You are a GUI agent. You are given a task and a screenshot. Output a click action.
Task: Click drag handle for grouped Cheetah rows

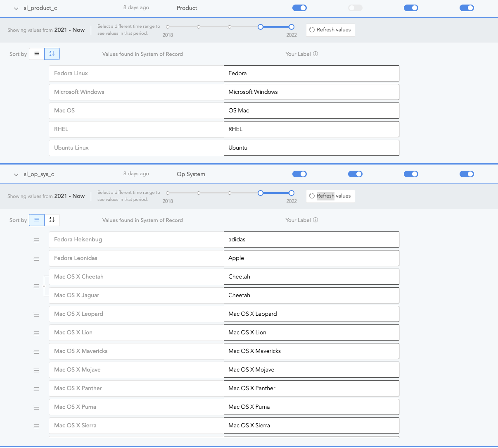[x=36, y=286]
